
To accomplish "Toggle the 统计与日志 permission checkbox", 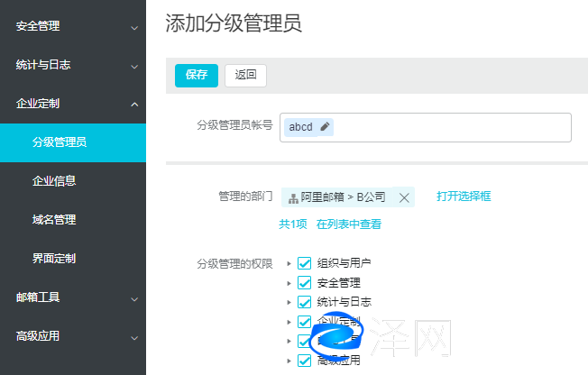I will pos(304,302).
